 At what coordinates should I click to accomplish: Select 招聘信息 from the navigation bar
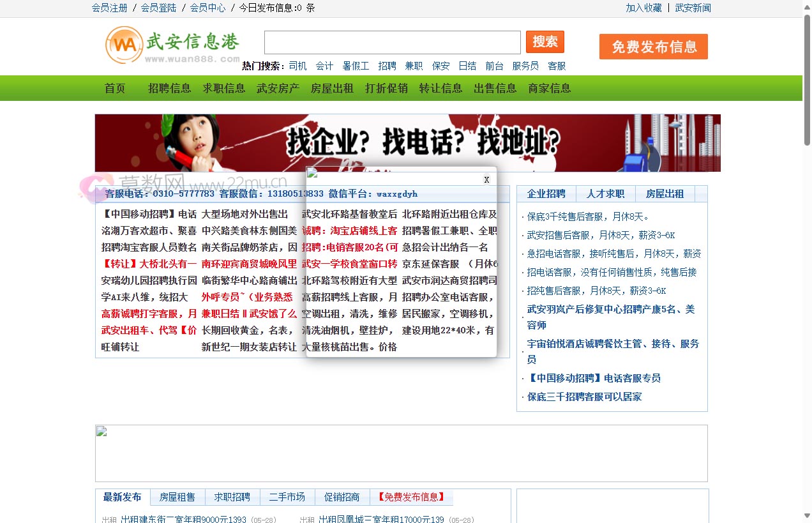(x=169, y=88)
